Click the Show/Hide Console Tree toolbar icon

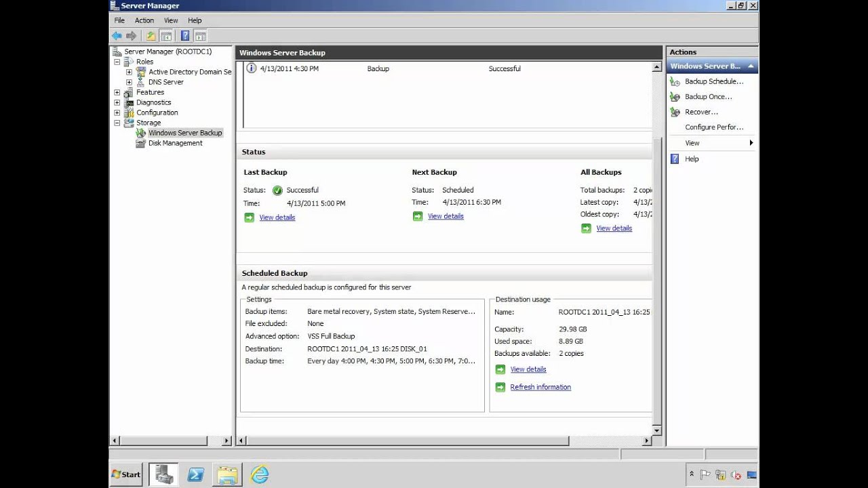pos(166,36)
